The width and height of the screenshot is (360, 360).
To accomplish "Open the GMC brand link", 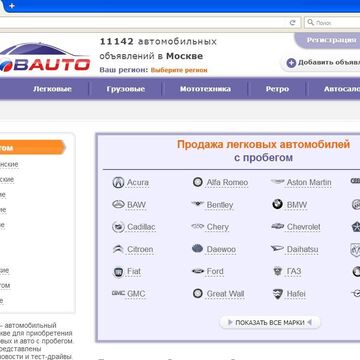I will 136,294.
